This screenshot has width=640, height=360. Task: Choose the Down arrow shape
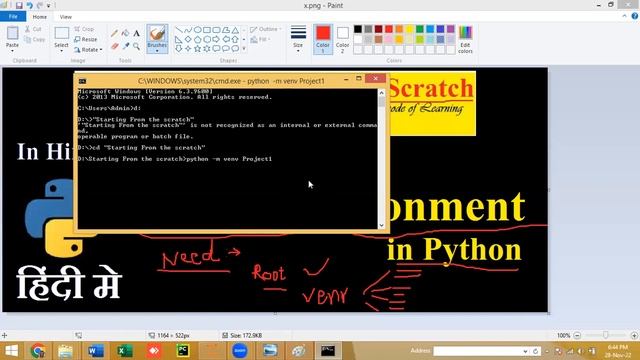coord(179,49)
